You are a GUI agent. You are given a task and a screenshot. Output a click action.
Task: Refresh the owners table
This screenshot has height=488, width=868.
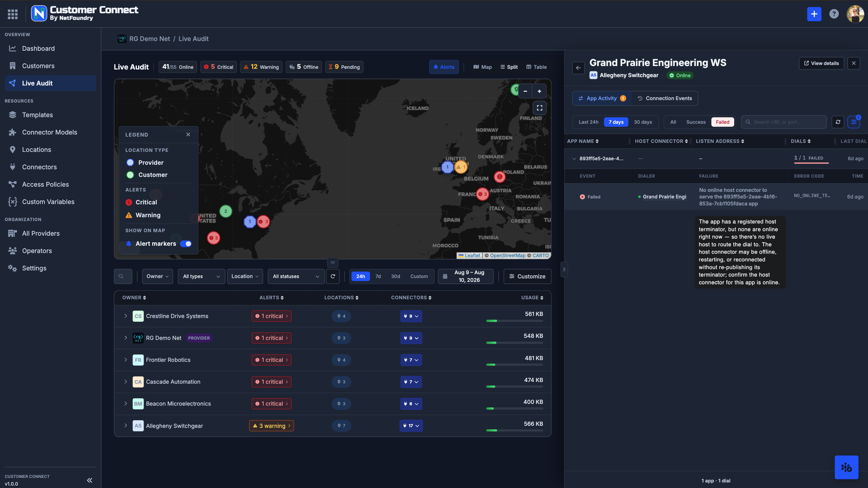332,276
